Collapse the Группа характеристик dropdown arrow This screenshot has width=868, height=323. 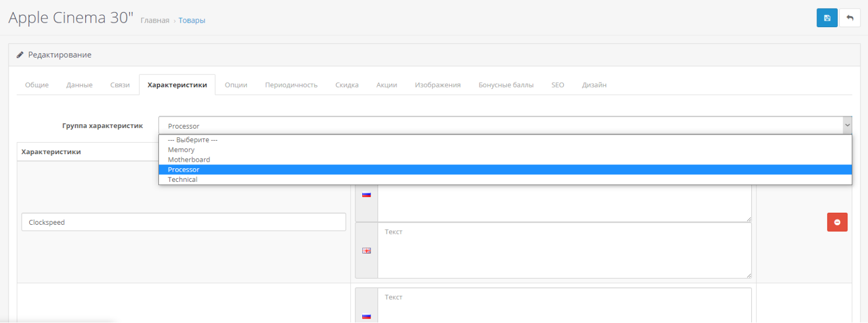(x=847, y=125)
